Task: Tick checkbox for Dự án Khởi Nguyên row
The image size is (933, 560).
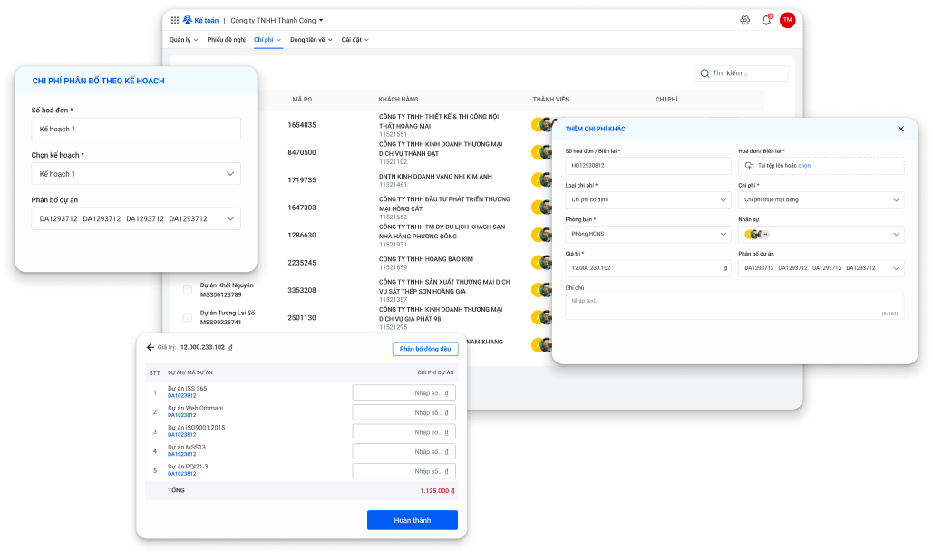Action: point(188,290)
